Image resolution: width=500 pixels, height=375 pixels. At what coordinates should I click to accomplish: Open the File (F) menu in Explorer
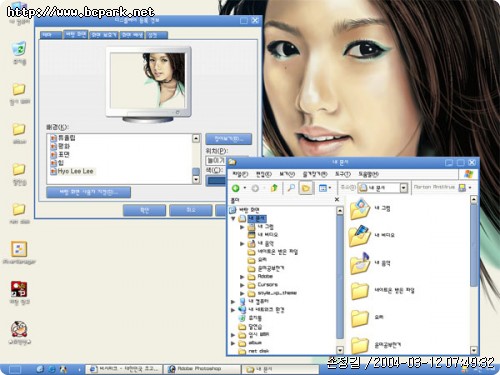pyautogui.click(x=240, y=174)
